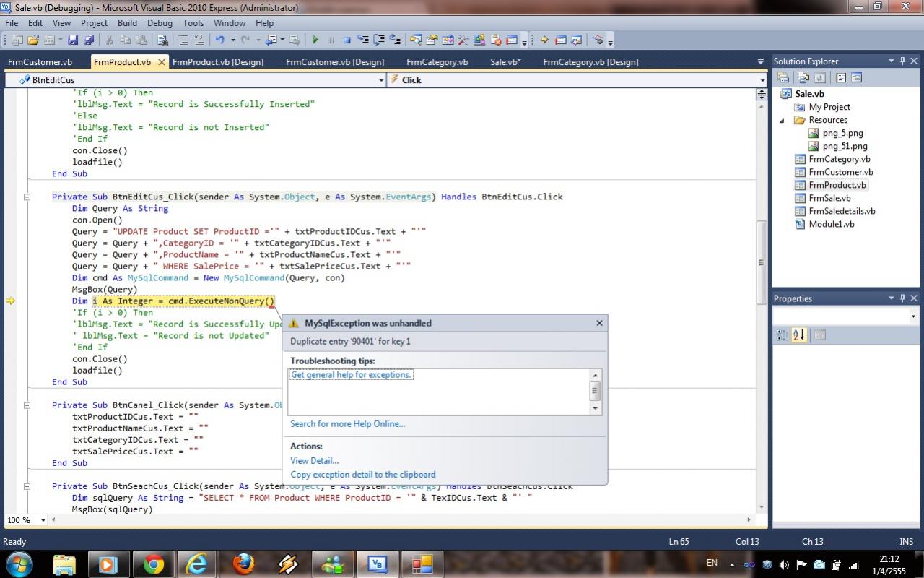Open the Project menu
Viewport: 924px width, 578px height.
(x=94, y=23)
